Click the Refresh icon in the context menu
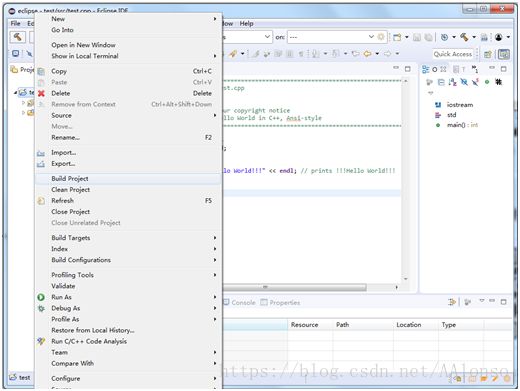Image resolution: width=520 pixels, height=391 pixels. click(41, 201)
